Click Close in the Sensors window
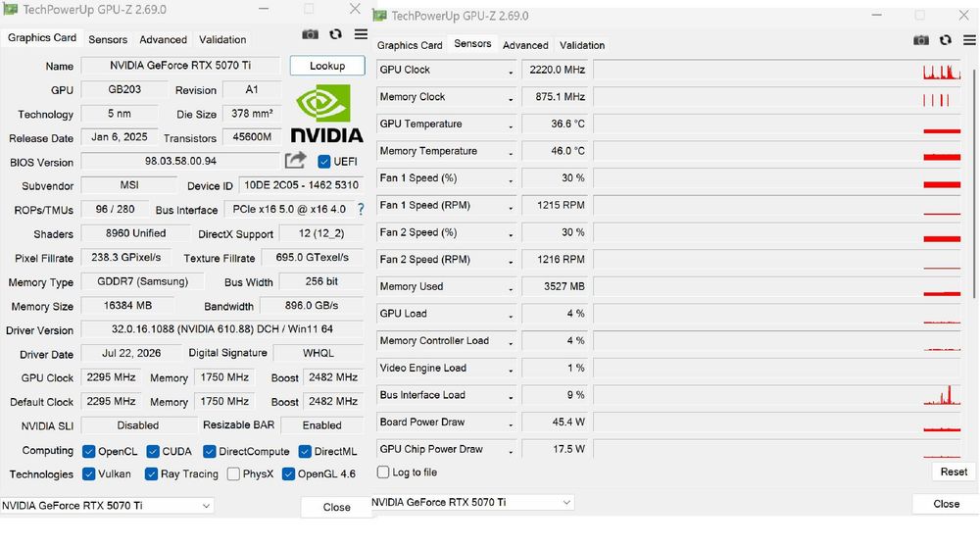 pos(947,504)
